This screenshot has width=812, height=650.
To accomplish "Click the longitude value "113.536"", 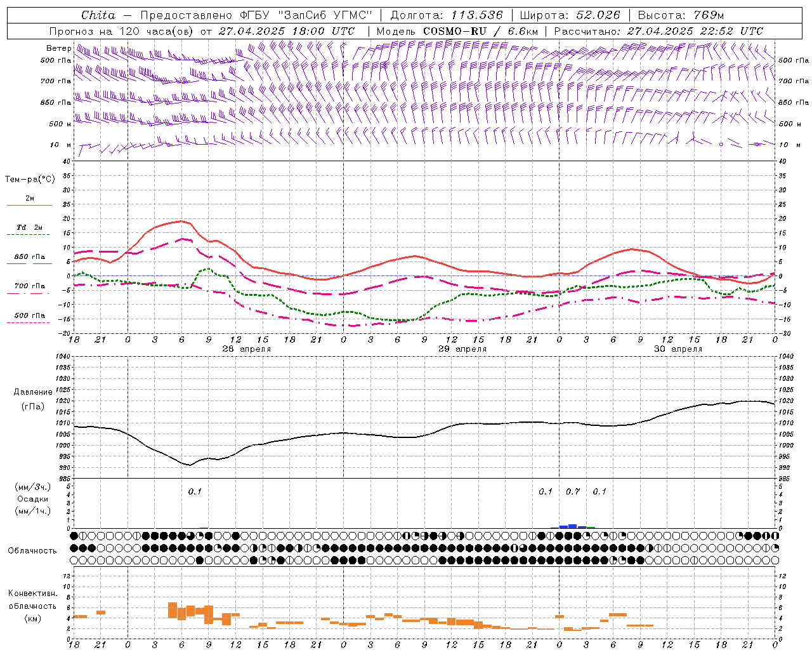I will coord(476,15).
